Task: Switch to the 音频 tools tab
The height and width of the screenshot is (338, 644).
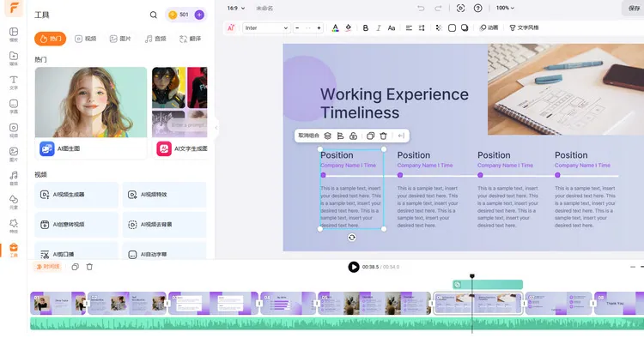Action: coord(155,39)
